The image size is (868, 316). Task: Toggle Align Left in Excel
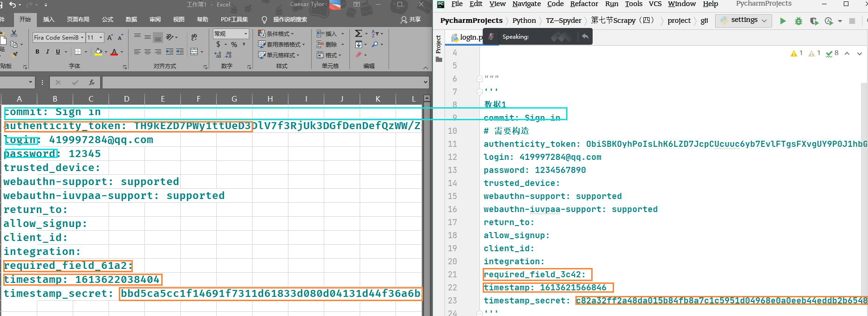click(137, 52)
